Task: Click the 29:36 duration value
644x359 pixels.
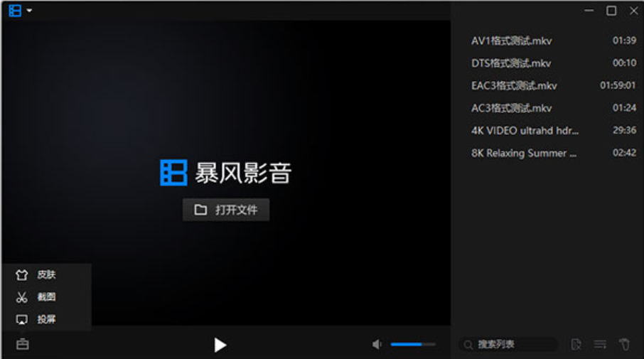Action: pos(624,130)
